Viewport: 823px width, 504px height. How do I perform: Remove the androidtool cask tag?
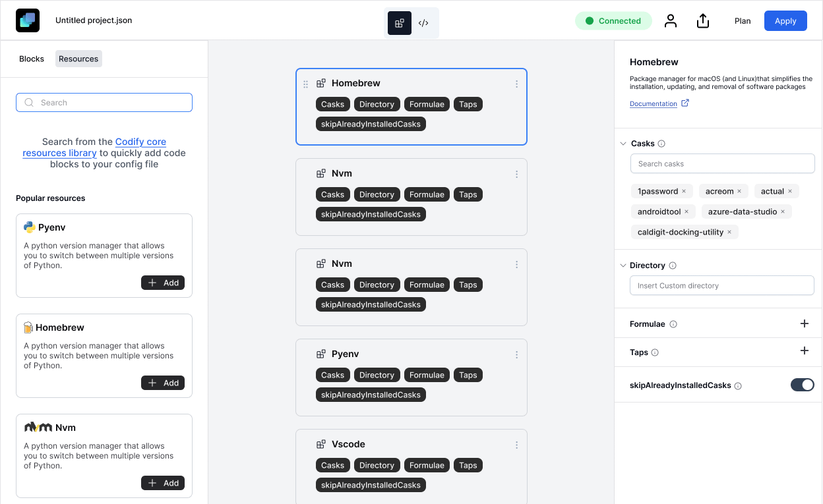[x=686, y=211]
